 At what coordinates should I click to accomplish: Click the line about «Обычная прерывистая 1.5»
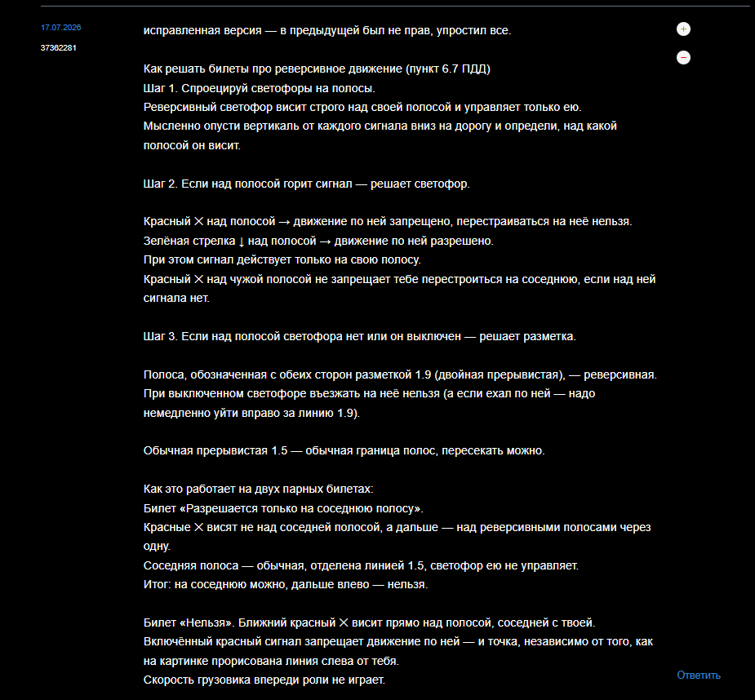coord(344,451)
